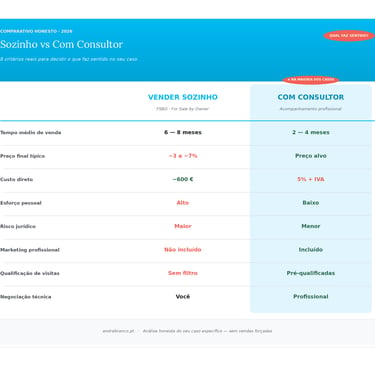Select the 'Sozinho vs Com Consultor' title

[61, 44]
